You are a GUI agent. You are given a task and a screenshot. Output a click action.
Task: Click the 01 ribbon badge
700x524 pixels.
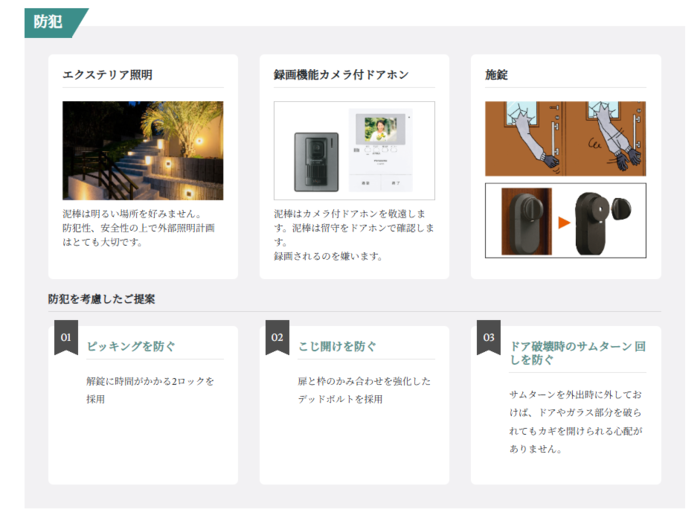(x=66, y=337)
